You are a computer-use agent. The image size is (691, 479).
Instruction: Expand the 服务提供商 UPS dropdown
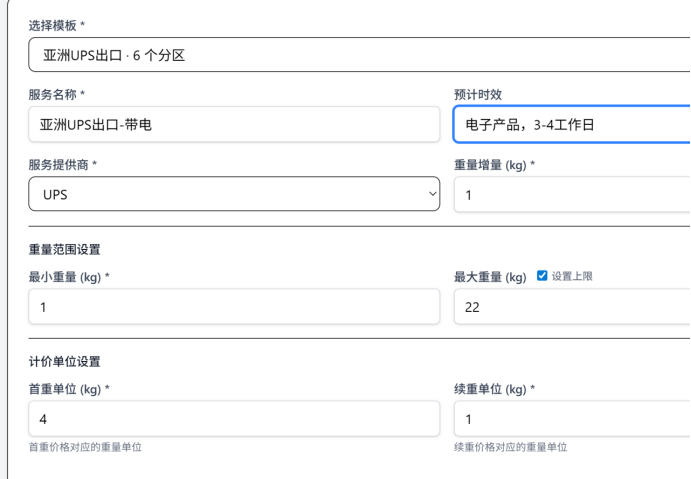point(234,194)
